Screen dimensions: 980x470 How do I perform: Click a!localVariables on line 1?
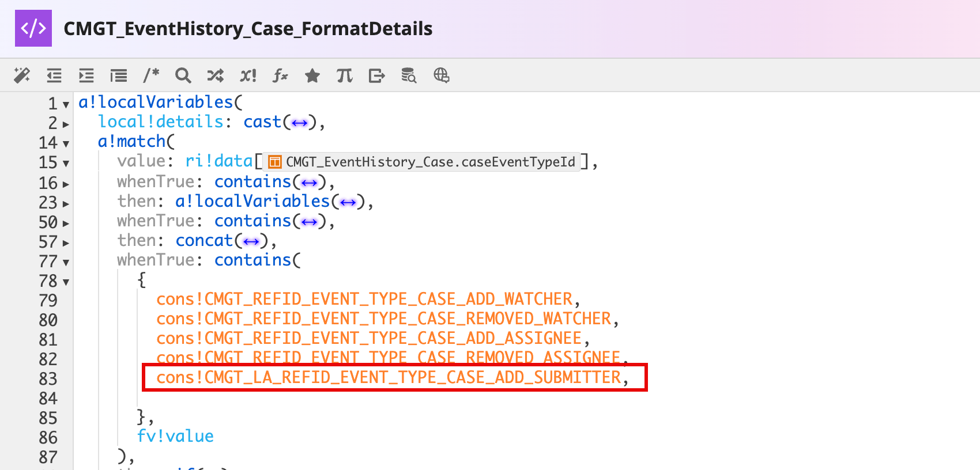tap(156, 102)
